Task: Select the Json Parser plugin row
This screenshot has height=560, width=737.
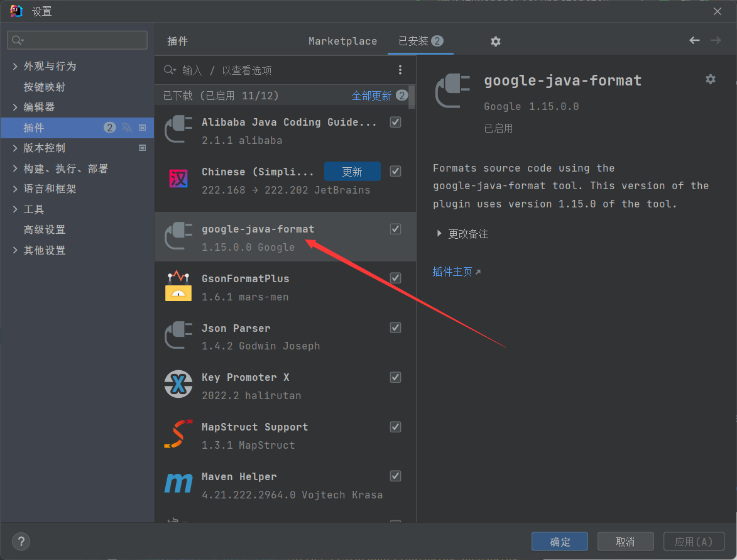Action: click(x=285, y=337)
